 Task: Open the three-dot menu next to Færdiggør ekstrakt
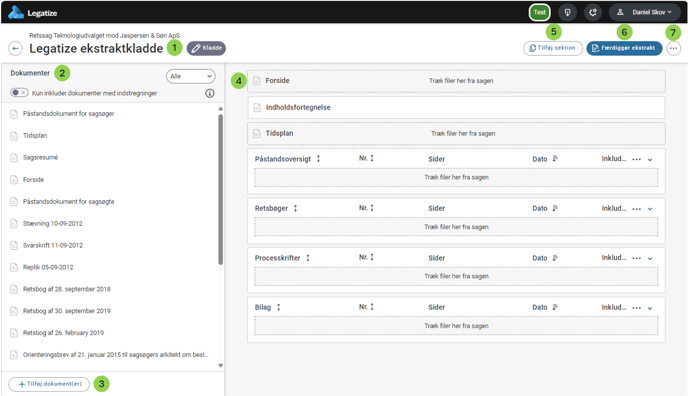674,48
